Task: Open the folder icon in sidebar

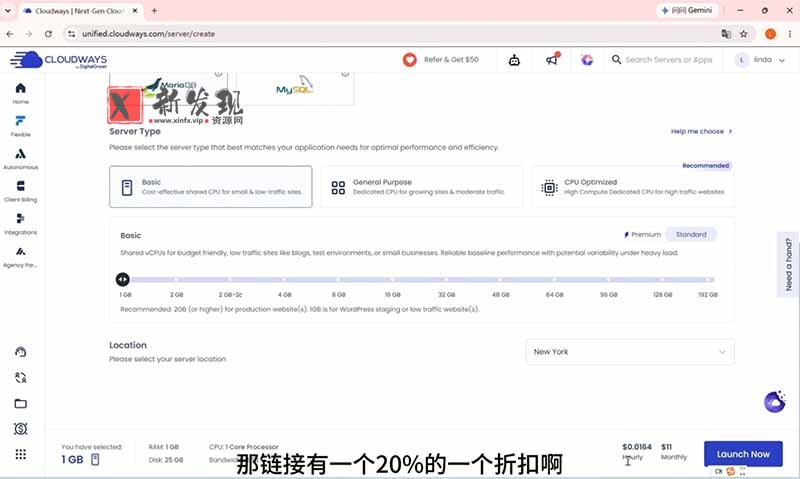Action: pyautogui.click(x=20, y=404)
